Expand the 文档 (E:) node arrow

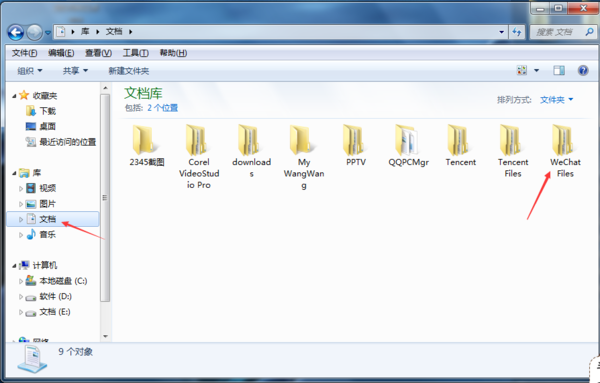[21, 312]
